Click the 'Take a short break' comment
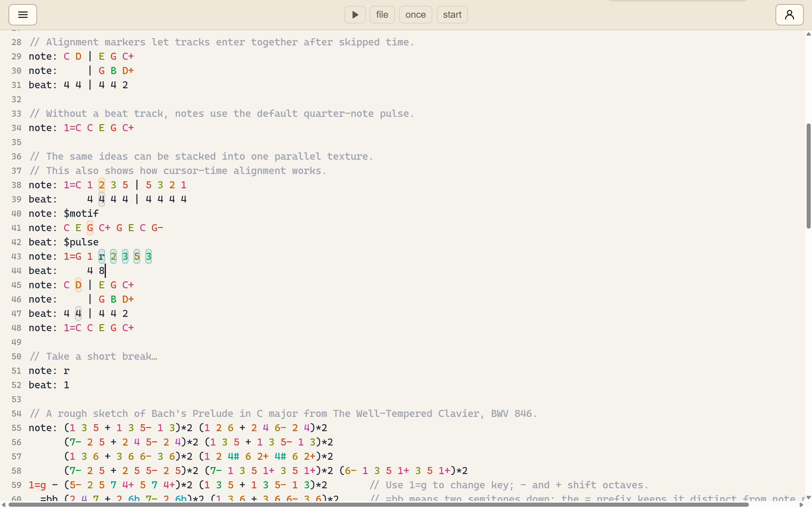 point(94,357)
